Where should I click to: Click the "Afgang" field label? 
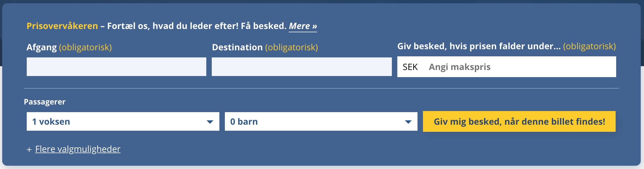click(x=41, y=47)
